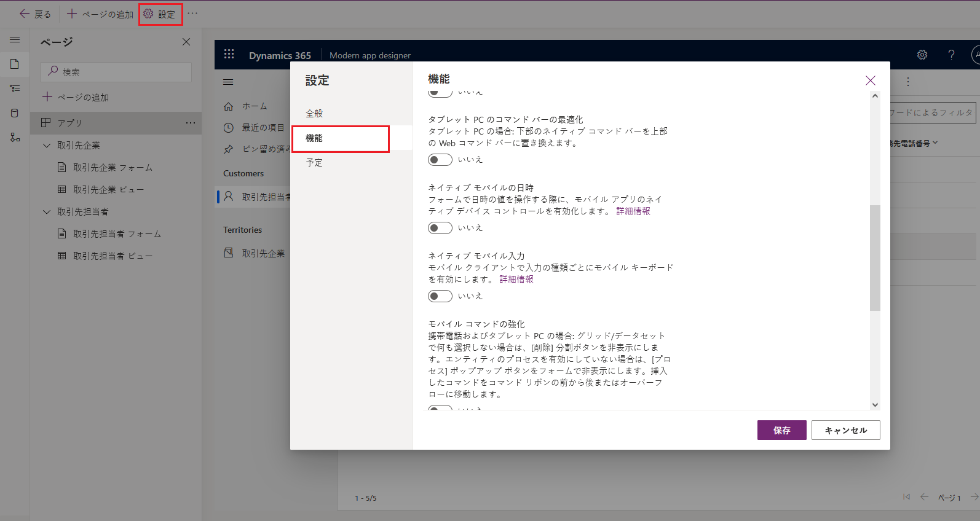Click the settings scrollbar up arrow
This screenshot has width=980, height=521.
tap(875, 96)
